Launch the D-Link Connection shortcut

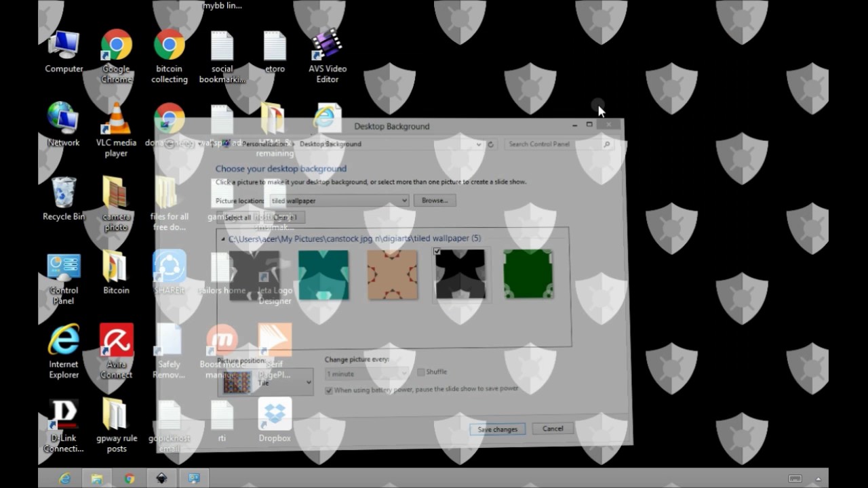click(64, 426)
